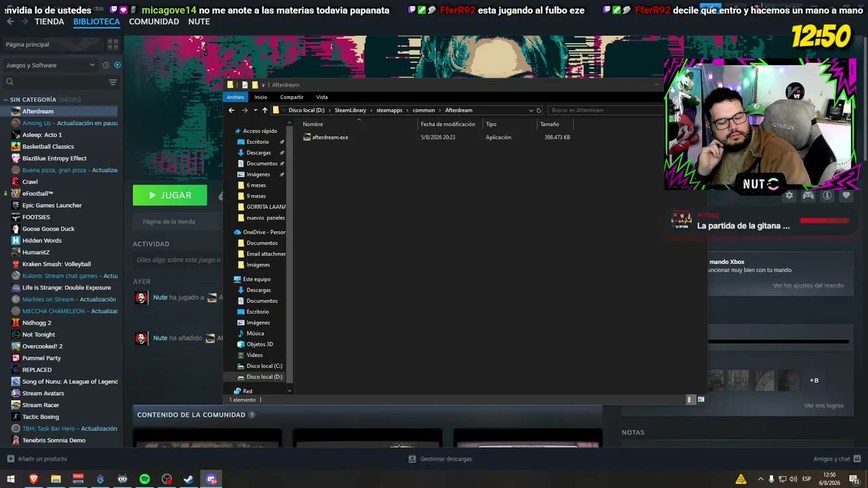Click the Explorer forward arrow
The image size is (868, 488).
pos(245,110)
